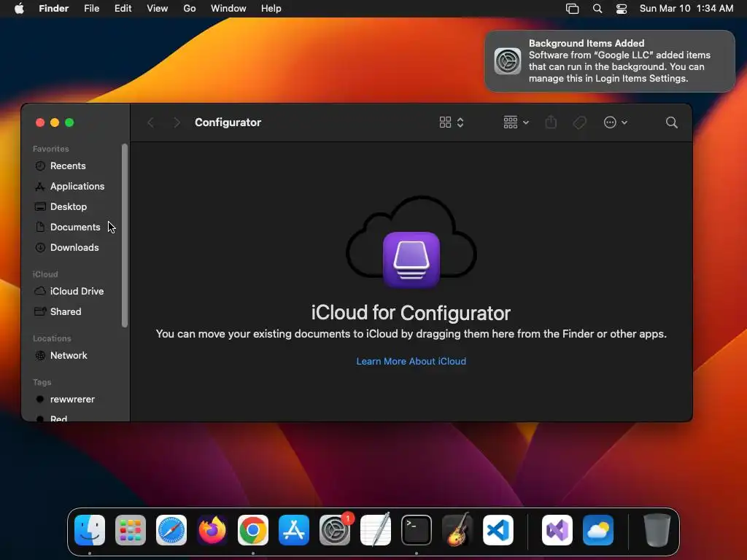Screen dimensions: 747x560
Task: Close the Finder window
Action: click(x=40, y=122)
